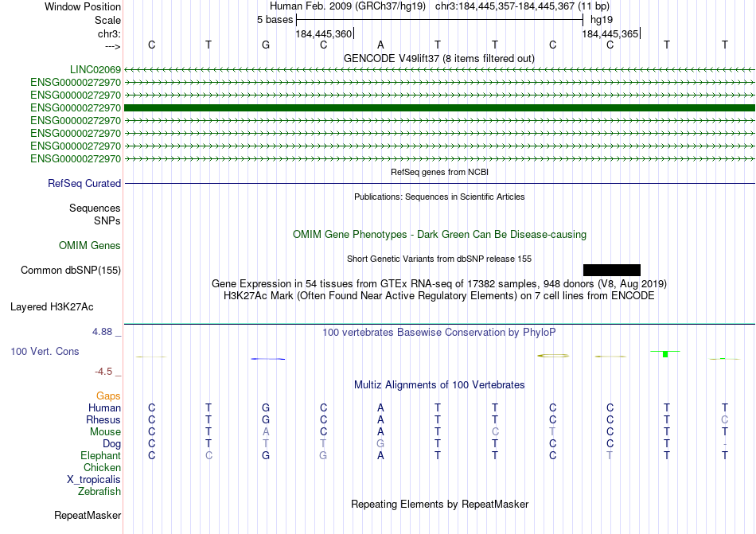Click the hg19 label beside scale bar
The height and width of the screenshot is (534, 756).
(602, 20)
